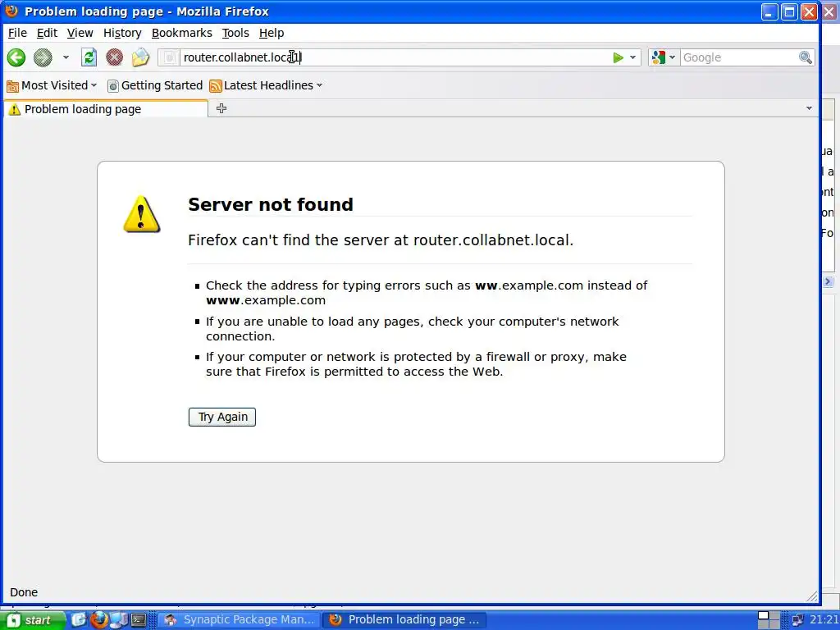The image size is (840, 630).
Task: Maximize the Firefox window
Action: tap(790, 11)
